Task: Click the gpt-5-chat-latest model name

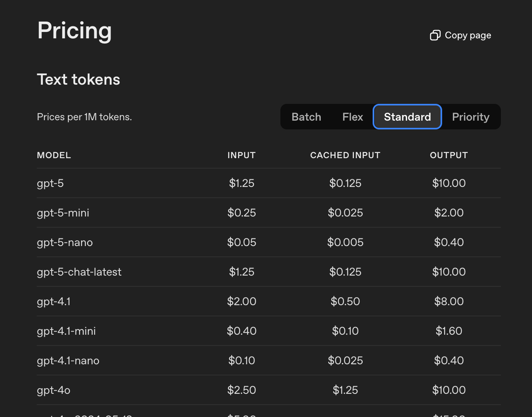Action: point(79,272)
